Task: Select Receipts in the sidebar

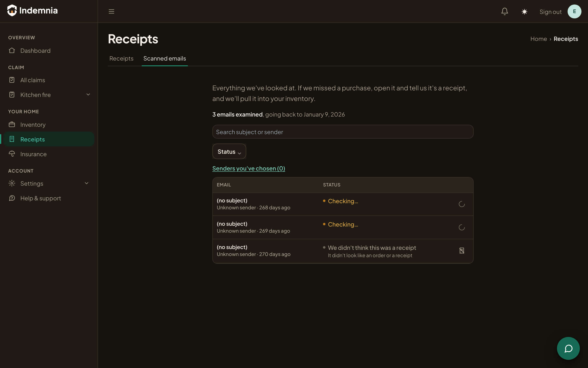Action: click(49, 139)
